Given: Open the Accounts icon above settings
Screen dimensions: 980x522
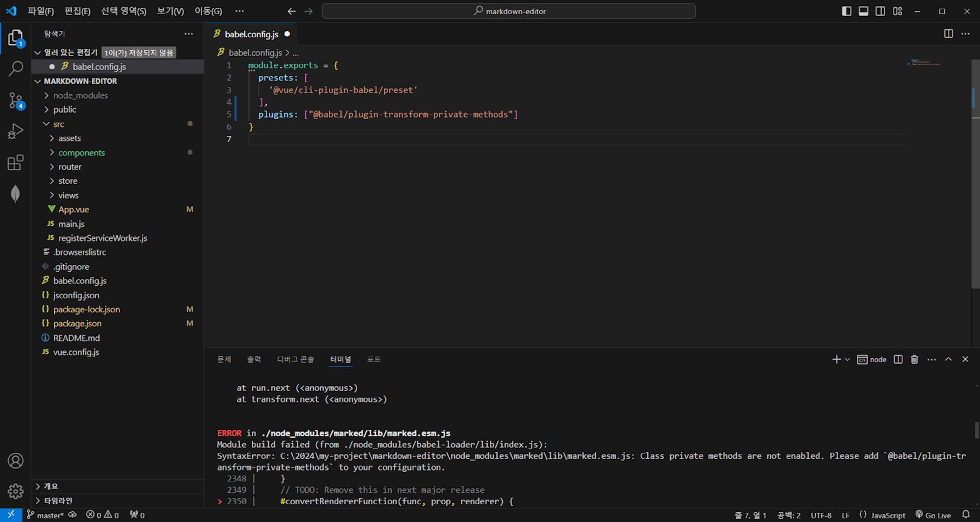Looking at the screenshot, I should point(16,460).
